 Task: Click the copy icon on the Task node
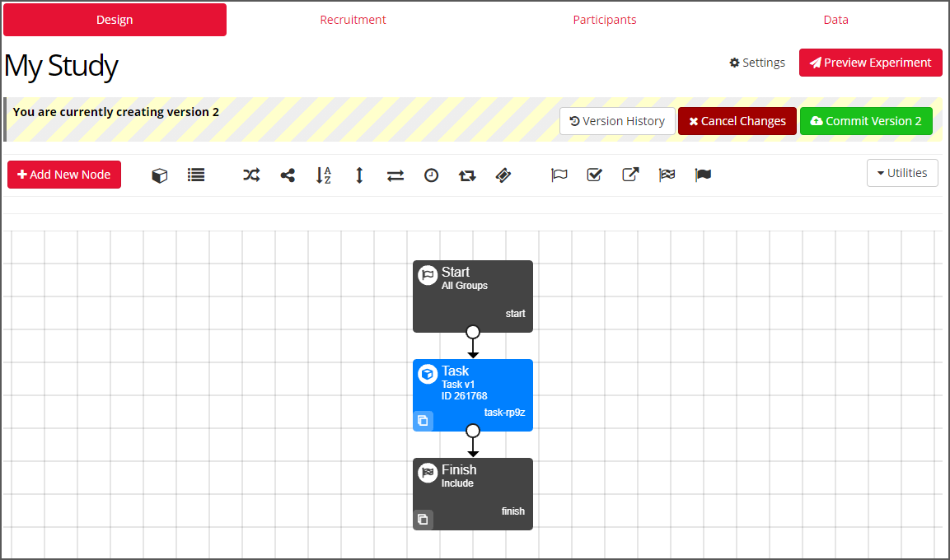[x=423, y=420]
